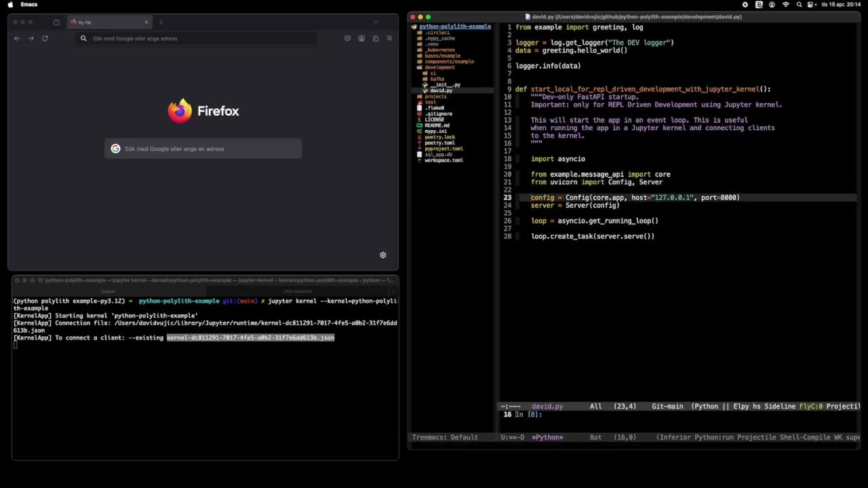
Task: Open poetry.toml in Treemacs
Action: tap(440, 142)
